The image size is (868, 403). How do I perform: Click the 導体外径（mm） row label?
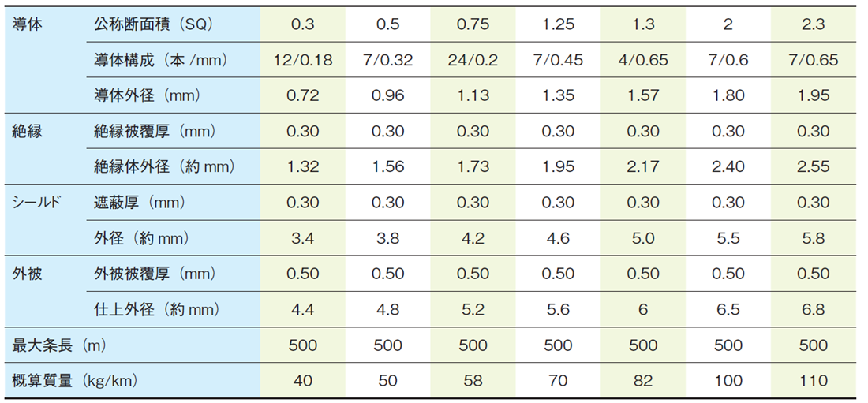[x=147, y=95]
